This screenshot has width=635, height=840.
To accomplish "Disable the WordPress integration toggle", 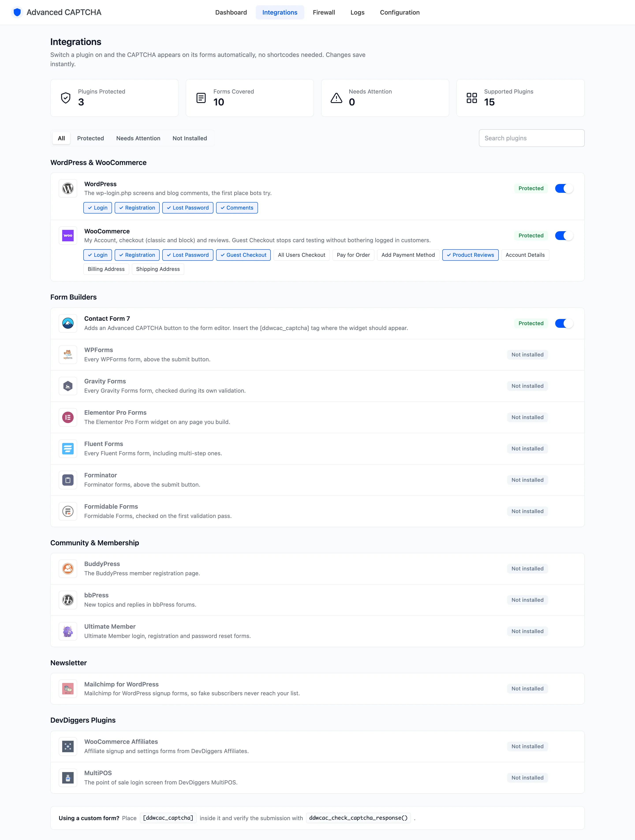I will 564,188.
